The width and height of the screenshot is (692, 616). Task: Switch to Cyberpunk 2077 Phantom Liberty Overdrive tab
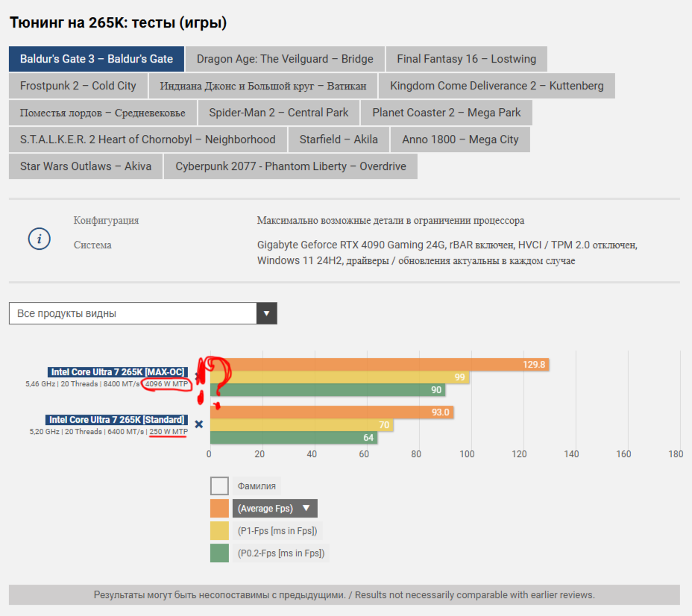pos(291,166)
